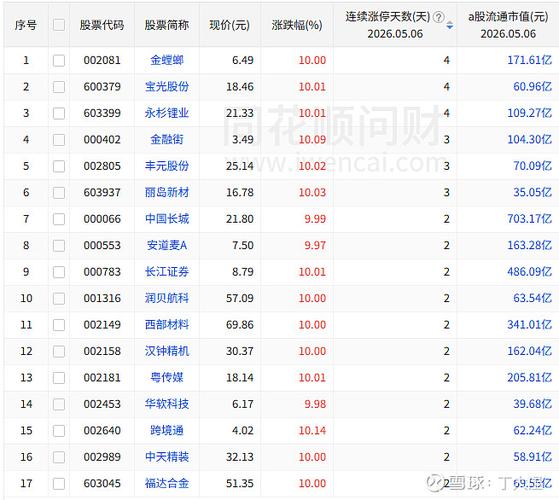Open the 润贝航科 stock link
559x500 pixels.
(x=167, y=298)
